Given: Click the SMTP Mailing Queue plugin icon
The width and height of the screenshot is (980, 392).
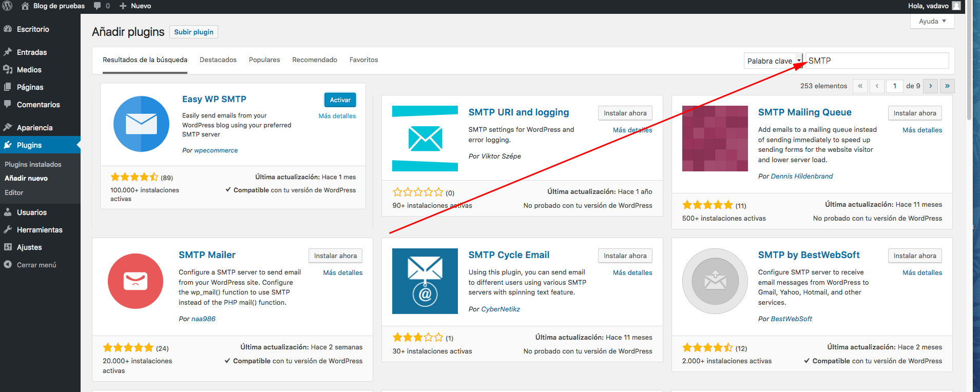Looking at the screenshot, I should click(x=715, y=139).
